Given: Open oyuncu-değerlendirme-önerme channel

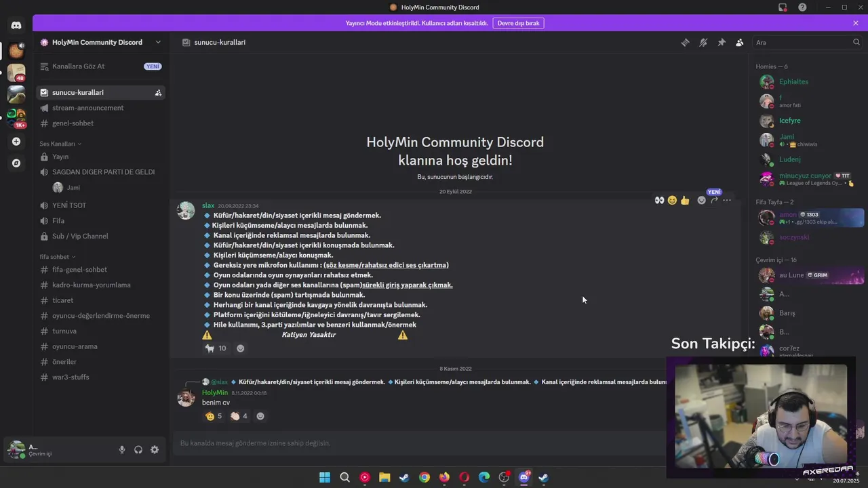Looking at the screenshot, I should point(100,316).
